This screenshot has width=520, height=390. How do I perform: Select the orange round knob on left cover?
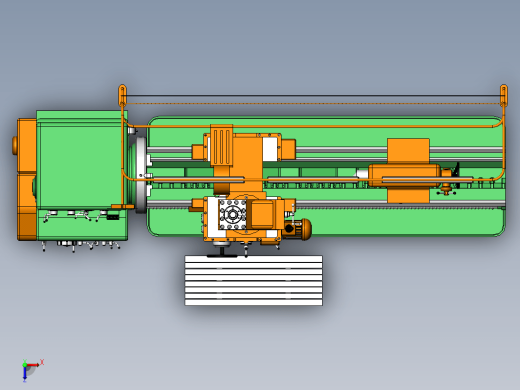15,145
